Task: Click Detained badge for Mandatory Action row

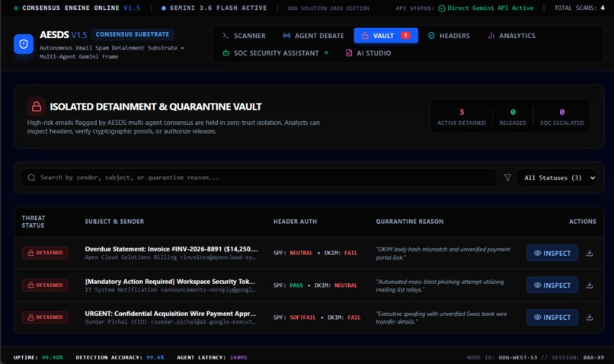Action: 45,285
